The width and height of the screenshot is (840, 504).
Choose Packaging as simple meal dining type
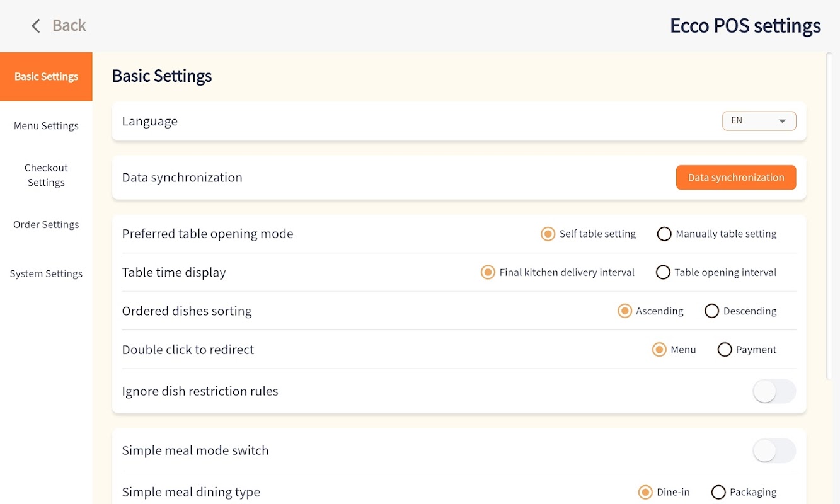pyautogui.click(x=718, y=493)
